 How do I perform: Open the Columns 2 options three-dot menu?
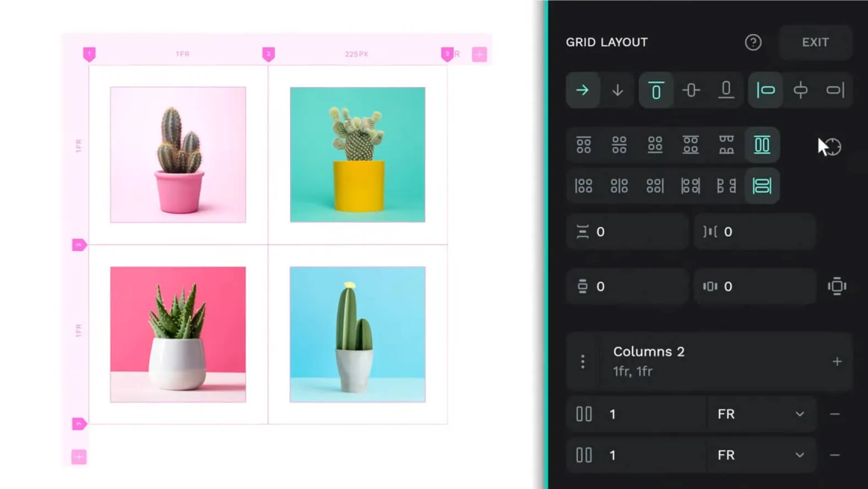click(x=583, y=362)
